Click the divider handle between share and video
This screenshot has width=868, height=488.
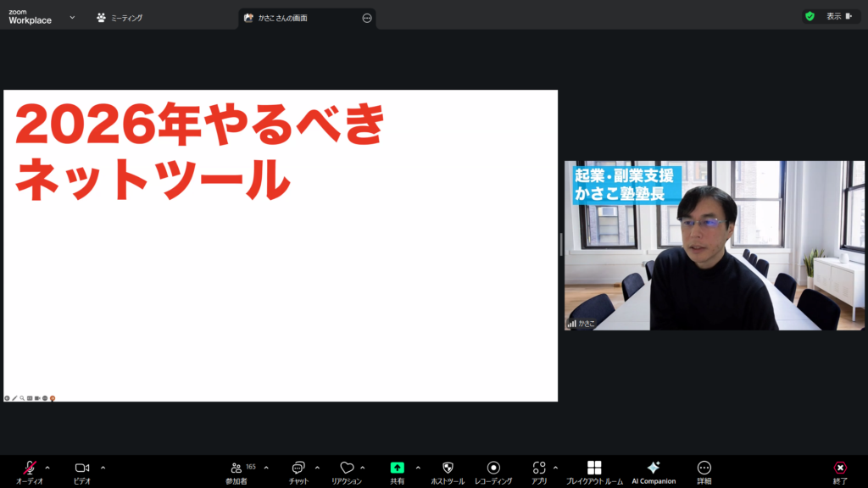(x=561, y=246)
